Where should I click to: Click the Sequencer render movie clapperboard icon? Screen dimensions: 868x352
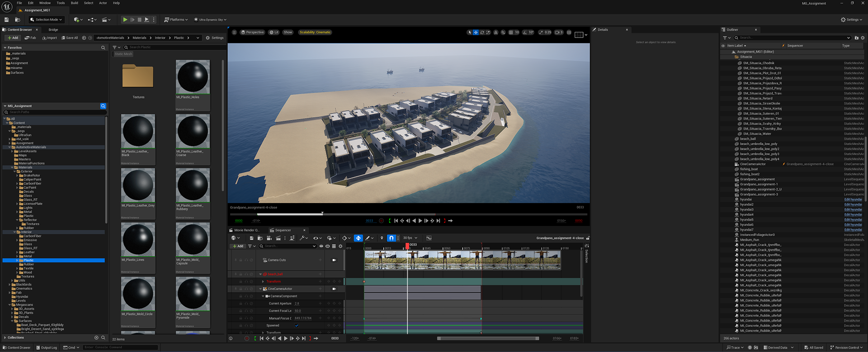pyautogui.click(x=278, y=238)
